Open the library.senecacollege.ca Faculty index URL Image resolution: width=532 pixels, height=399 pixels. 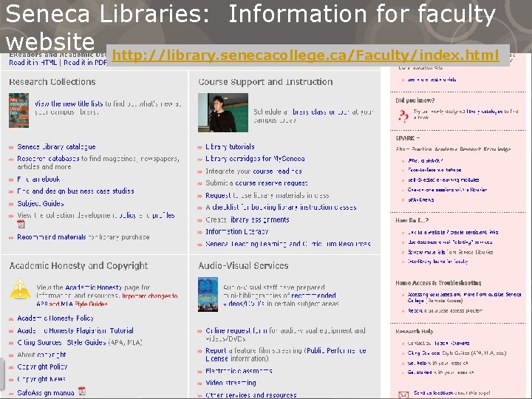coord(306,55)
